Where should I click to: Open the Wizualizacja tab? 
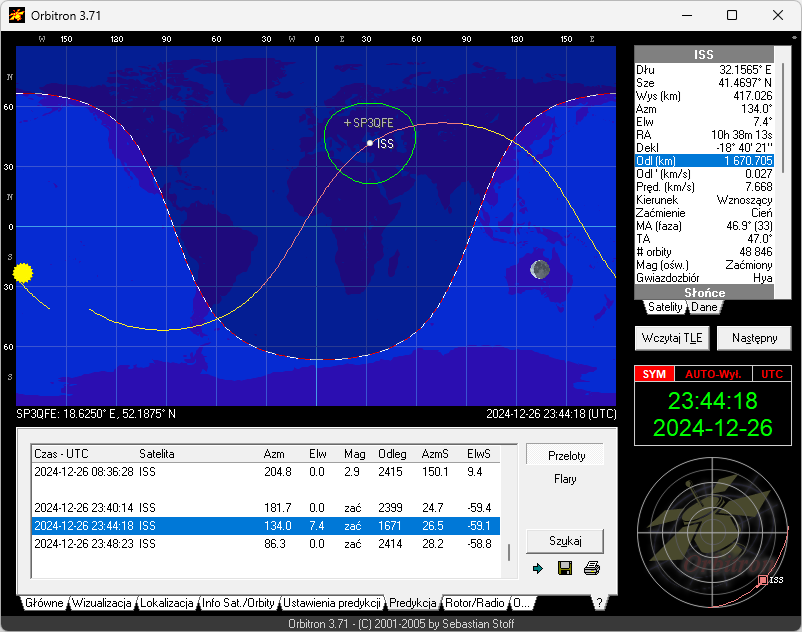(102, 603)
